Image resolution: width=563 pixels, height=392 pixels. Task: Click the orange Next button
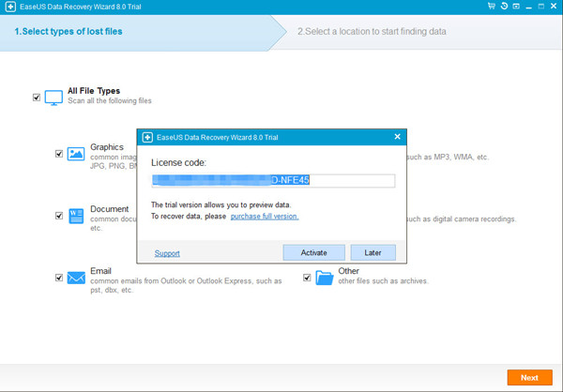coord(529,377)
